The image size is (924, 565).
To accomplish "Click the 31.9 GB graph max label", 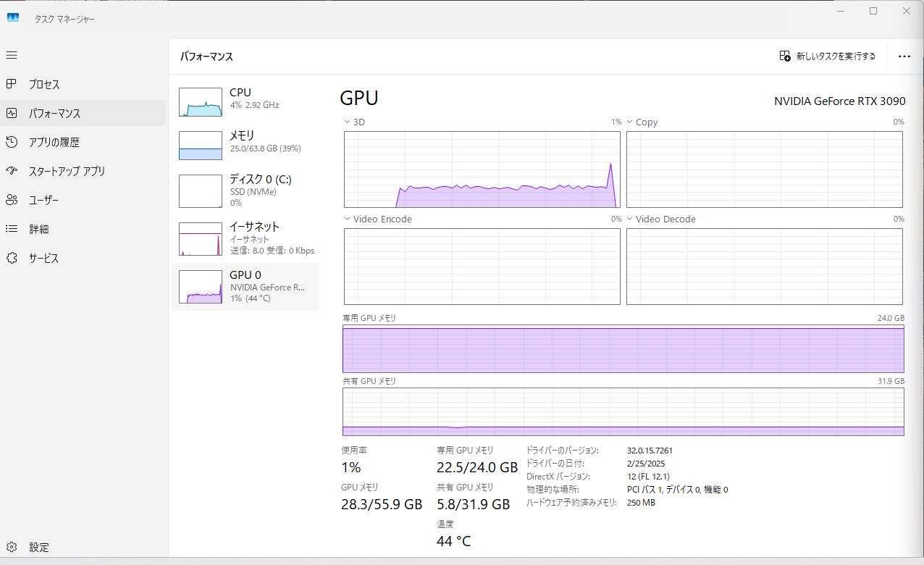I will [x=890, y=381].
